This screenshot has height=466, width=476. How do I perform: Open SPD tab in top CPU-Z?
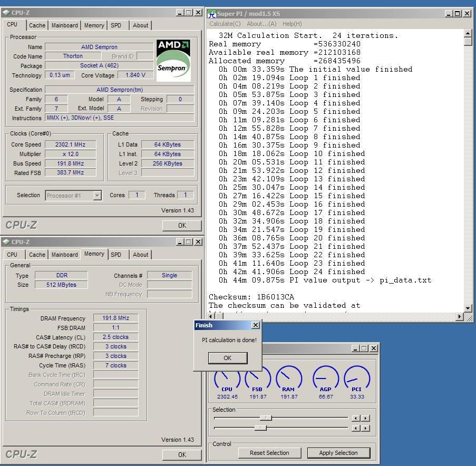(x=116, y=25)
